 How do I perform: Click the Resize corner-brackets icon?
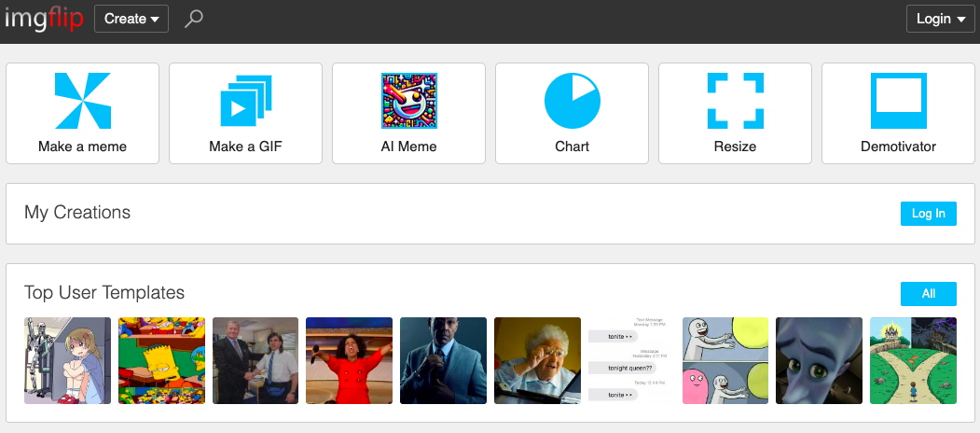735,101
